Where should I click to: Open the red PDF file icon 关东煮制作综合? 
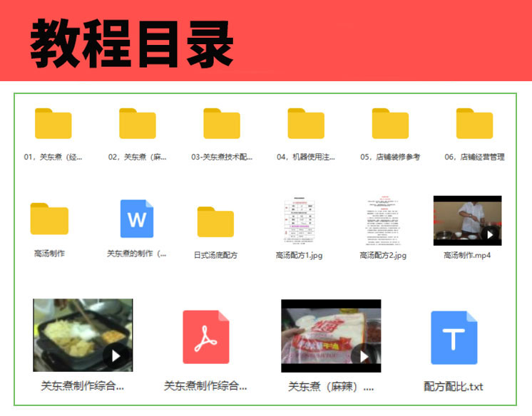pyautogui.click(x=206, y=337)
